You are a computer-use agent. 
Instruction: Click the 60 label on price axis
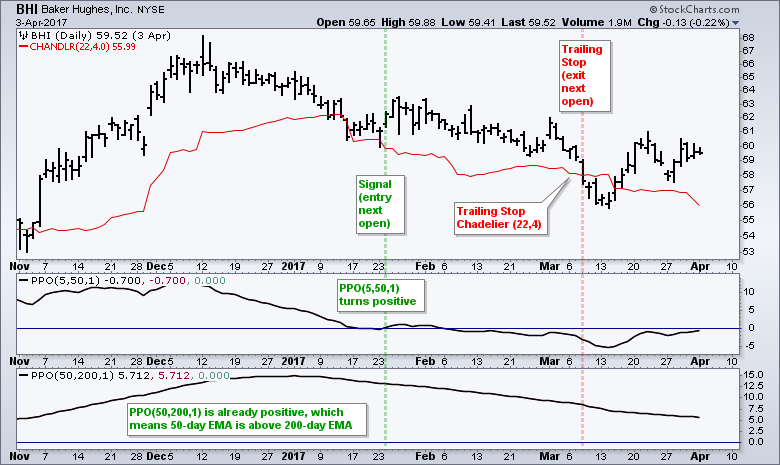click(x=748, y=146)
